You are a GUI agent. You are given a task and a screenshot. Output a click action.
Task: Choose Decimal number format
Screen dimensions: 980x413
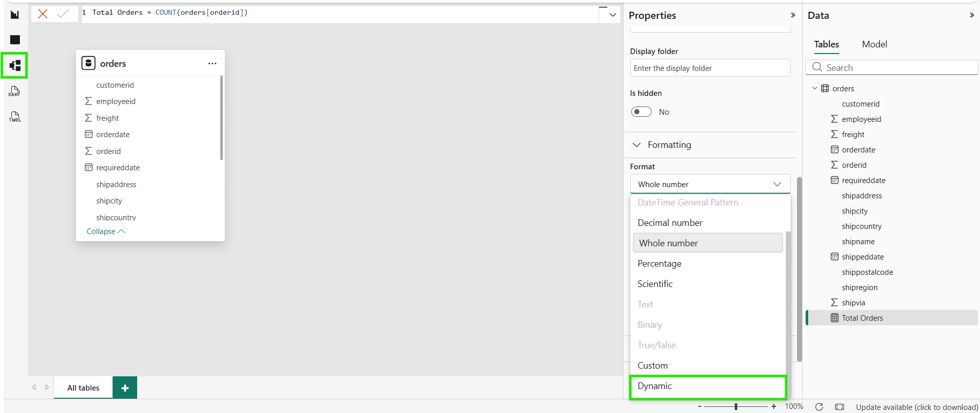tap(708, 223)
